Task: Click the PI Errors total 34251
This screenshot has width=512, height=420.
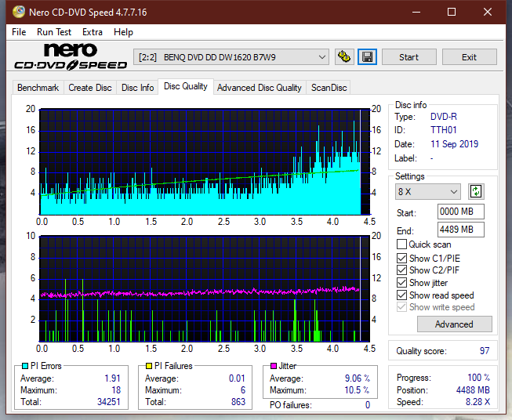Action: [x=109, y=402]
